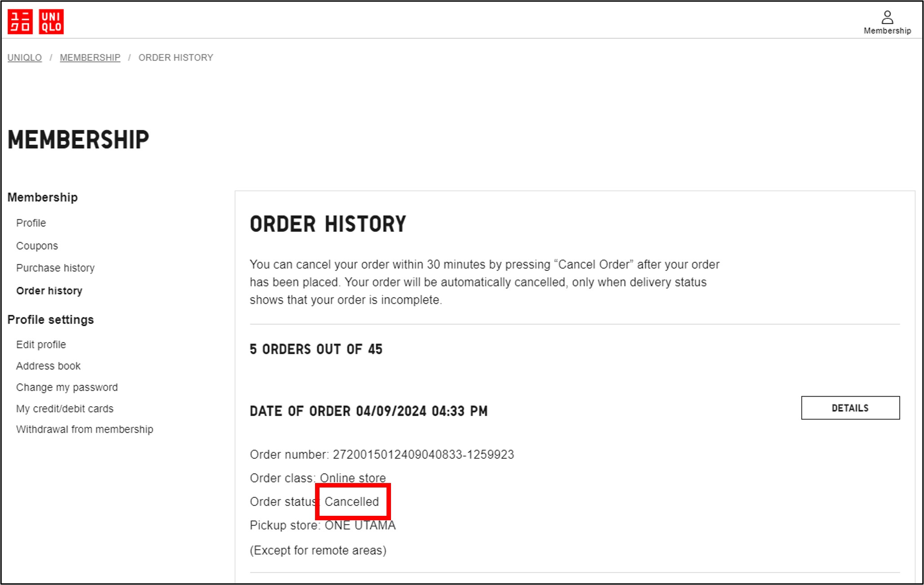Open Edit profile settings
Screen dimensions: 924x585
(x=41, y=345)
